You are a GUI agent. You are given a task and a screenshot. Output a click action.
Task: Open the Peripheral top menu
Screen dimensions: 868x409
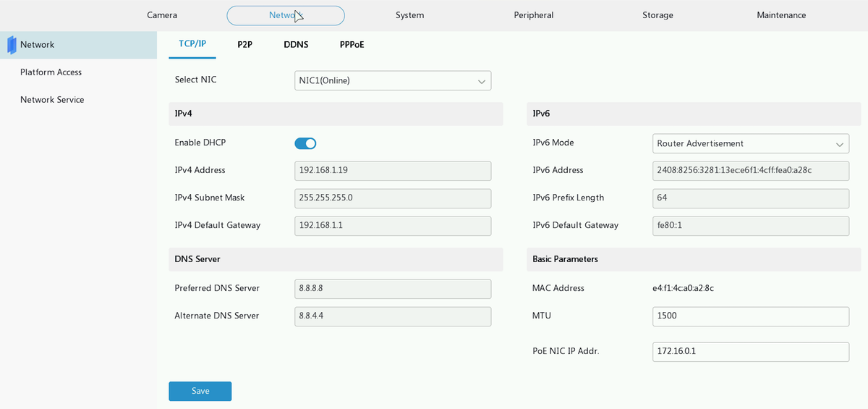coord(534,15)
